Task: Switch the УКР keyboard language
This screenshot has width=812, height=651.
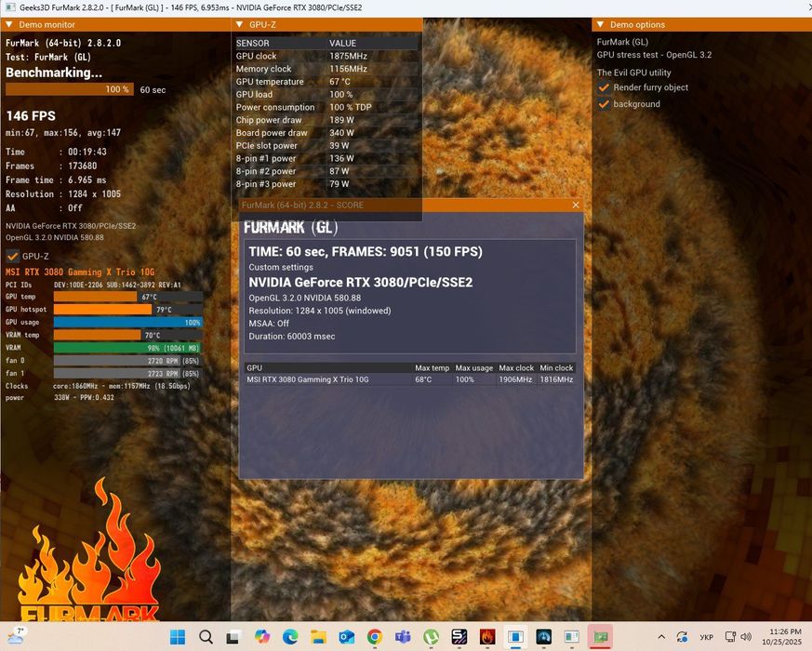Action: click(x=706, y=637)
